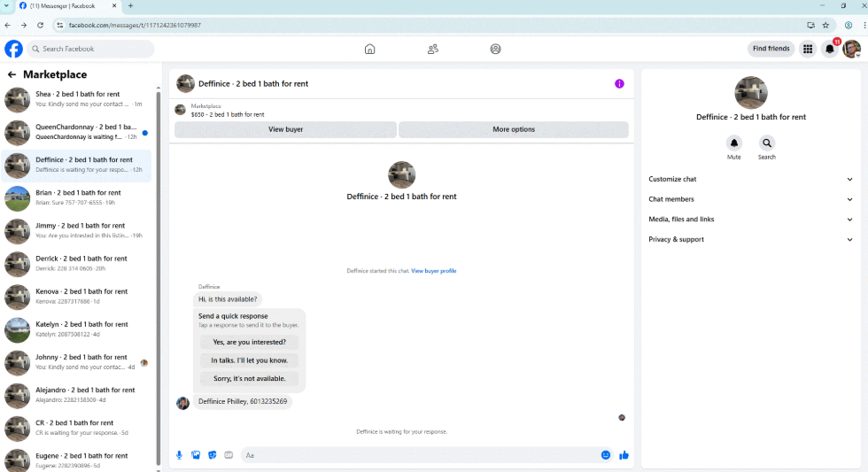The width and height of the screenshot is (868, 472).
Task: Send a thumbs-up like
Action: pyautogui.click(x=624, y=455)
